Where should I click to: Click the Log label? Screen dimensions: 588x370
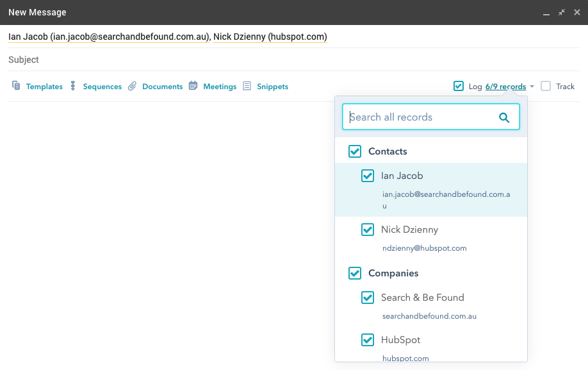point(475,87)
